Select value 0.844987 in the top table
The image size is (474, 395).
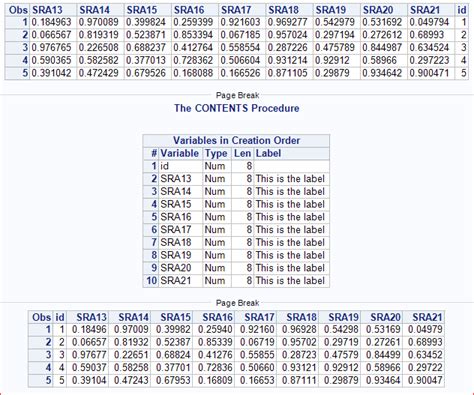(x=382, y=48)
